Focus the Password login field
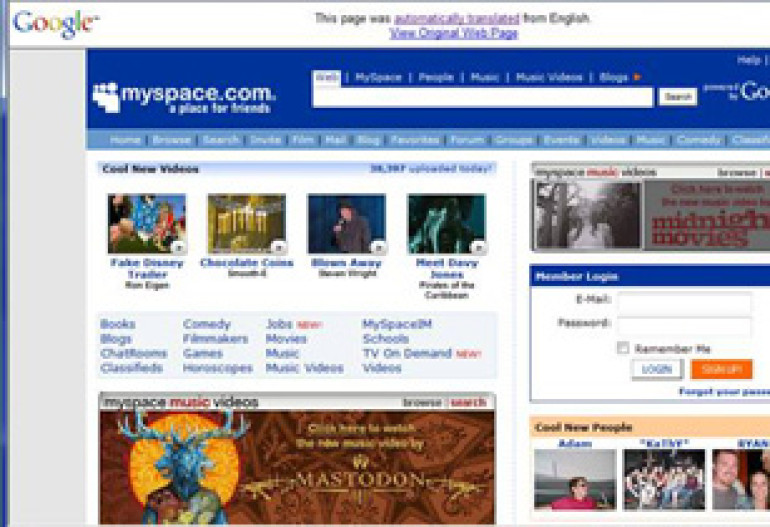Screen dimensions: 770x527 [685, 326]
